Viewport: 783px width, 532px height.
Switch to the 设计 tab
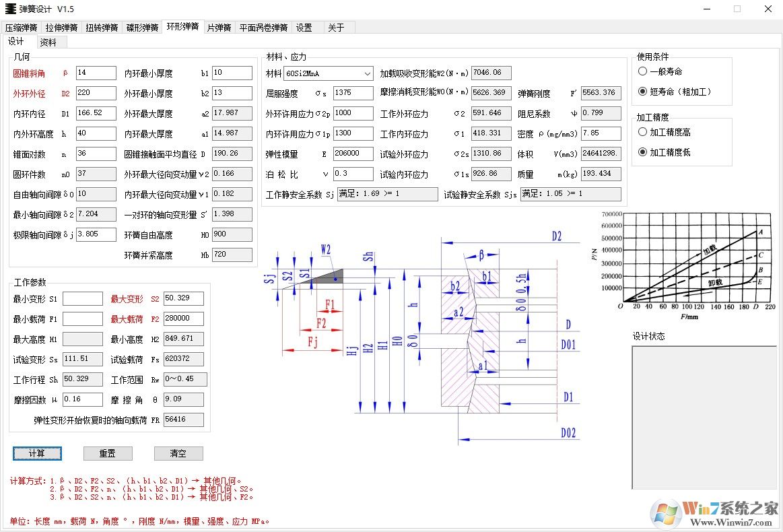pos(17,41)
